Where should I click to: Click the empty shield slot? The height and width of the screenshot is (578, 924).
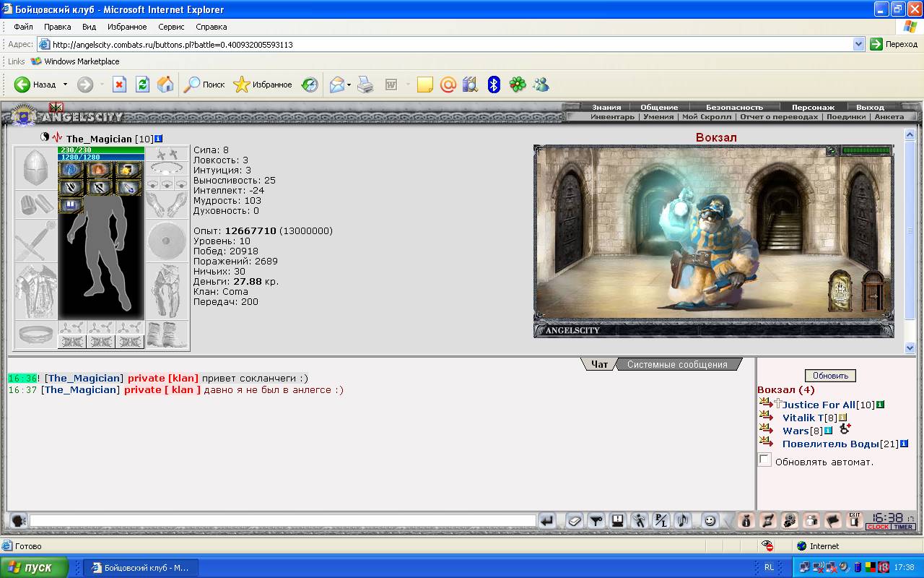[x=167, y=241]
